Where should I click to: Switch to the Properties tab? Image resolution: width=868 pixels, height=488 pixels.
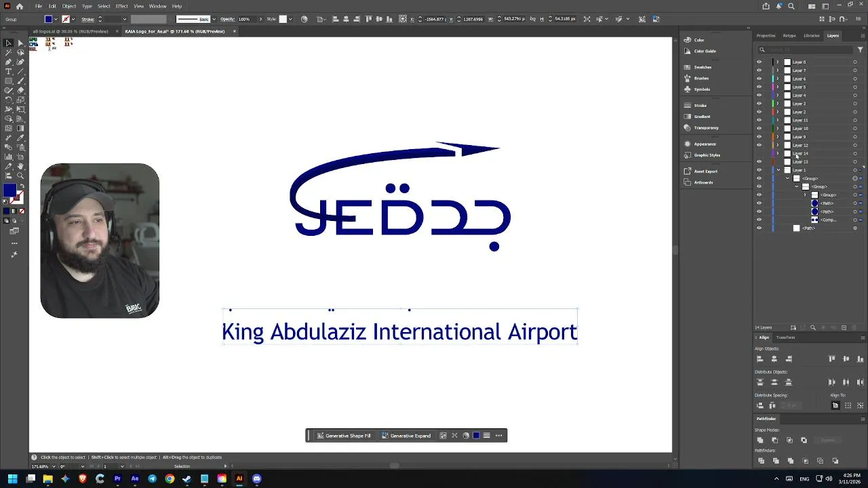[766, 35]
